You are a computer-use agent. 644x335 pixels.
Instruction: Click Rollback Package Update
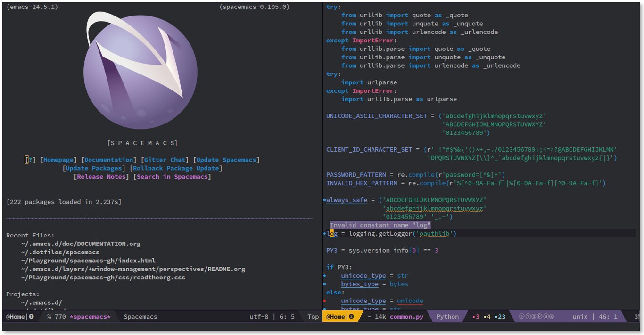click(176, 168)
